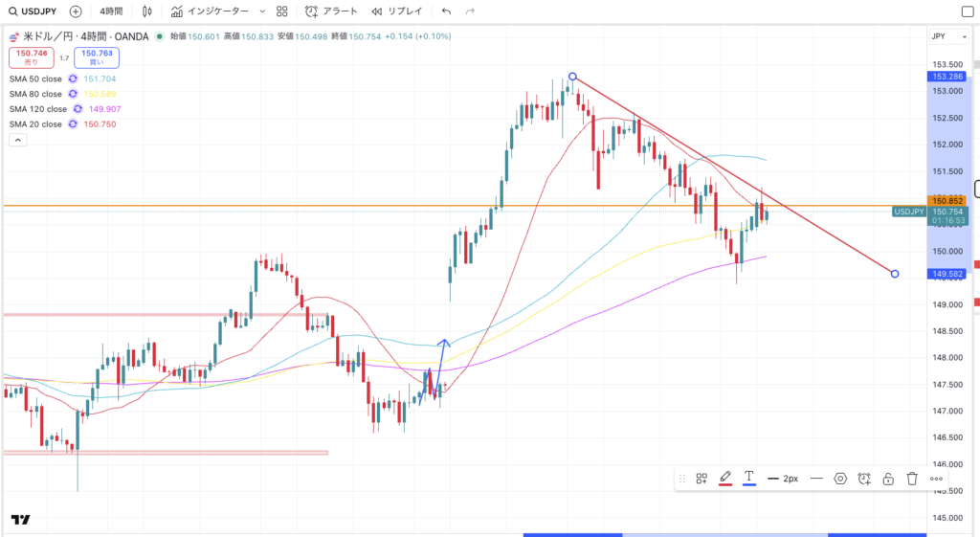Change the text color with T icon
This screenshot has height=537, width=980.
coord(749,478)
